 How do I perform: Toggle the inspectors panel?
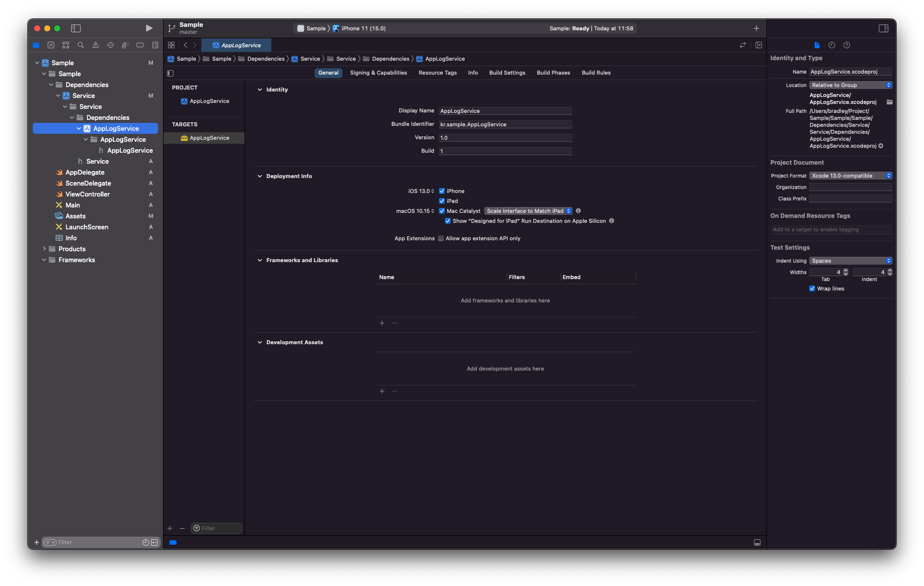pyautogui.click(x=883, y=28)
